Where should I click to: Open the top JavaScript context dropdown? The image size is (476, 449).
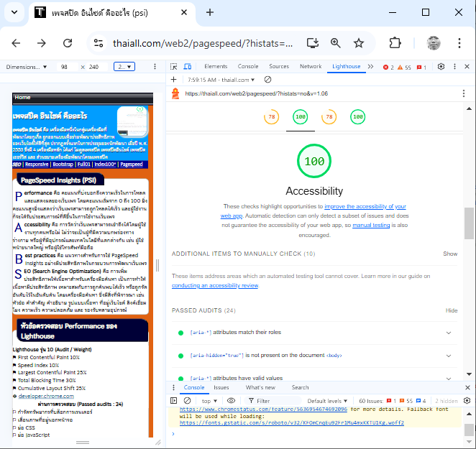click(209, 401)
